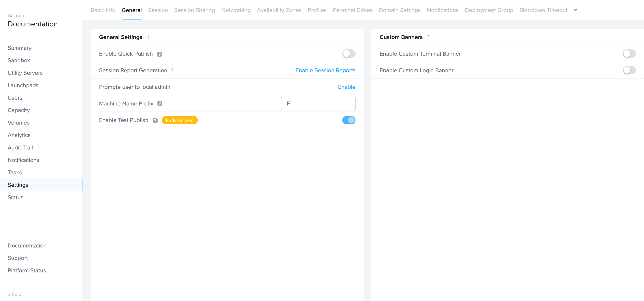Image resolution: width=644 pixels, height=301 pixels.
Task: Open the Deployment Group tab
Action: (489, 10)
